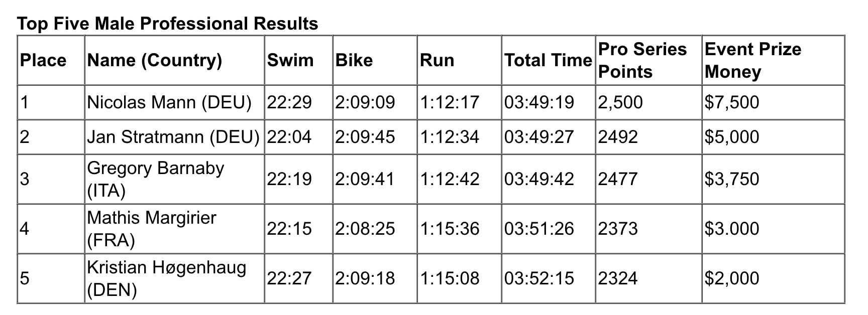Select the Name (Country) column header
868x315 pixels.
tap(174, 60)
